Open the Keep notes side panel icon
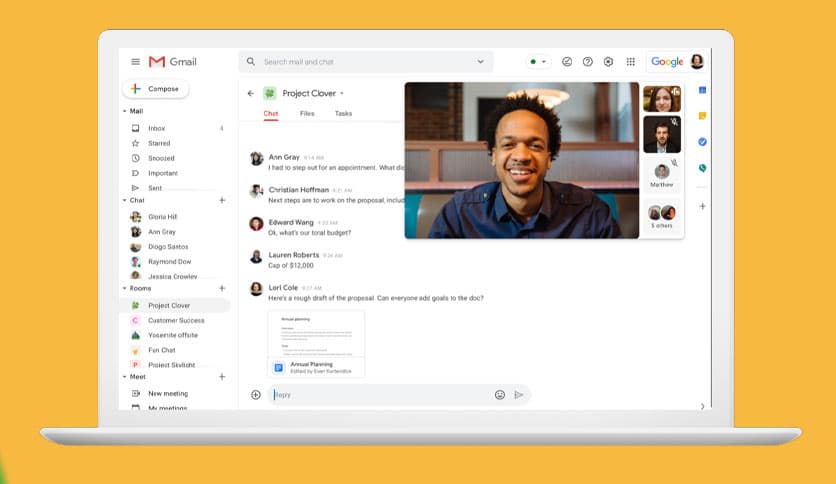 (702, 116)
